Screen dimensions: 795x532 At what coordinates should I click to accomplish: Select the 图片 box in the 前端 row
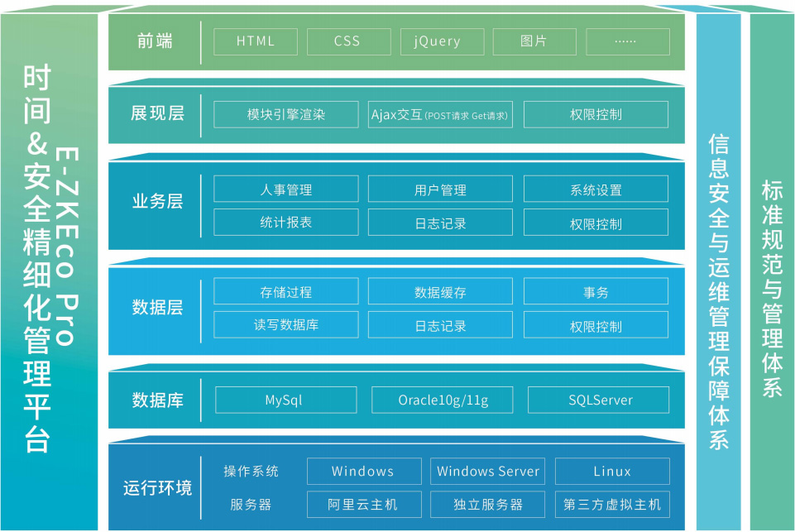[534, 41]
